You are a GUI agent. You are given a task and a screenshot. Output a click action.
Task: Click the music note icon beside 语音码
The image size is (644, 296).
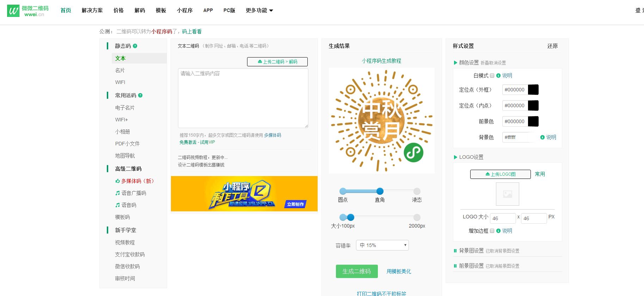tap(118, 205)
